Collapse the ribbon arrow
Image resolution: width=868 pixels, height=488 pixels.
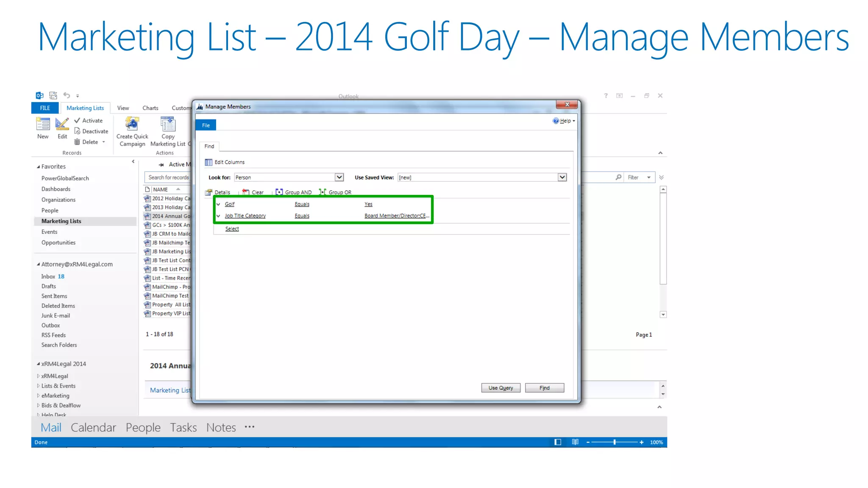pos(660,153)
